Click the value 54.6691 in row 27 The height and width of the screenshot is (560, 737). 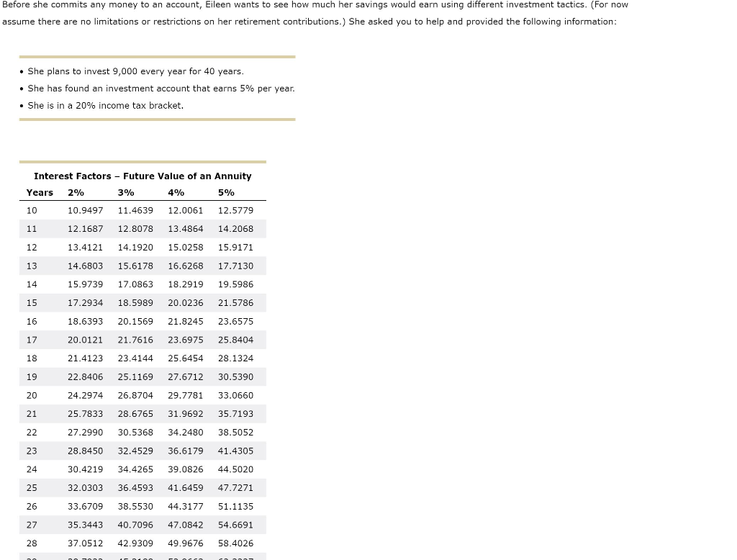tap(235, 525)
